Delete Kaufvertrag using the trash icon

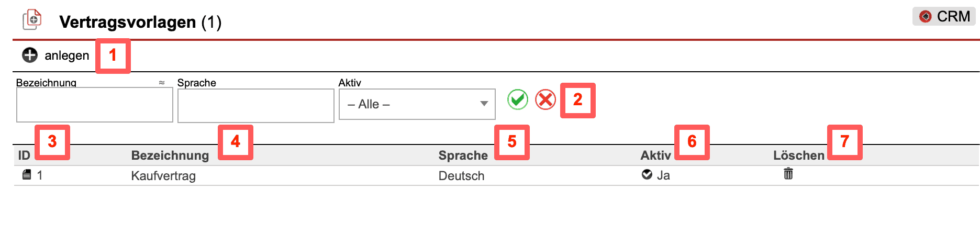[788, 174]
